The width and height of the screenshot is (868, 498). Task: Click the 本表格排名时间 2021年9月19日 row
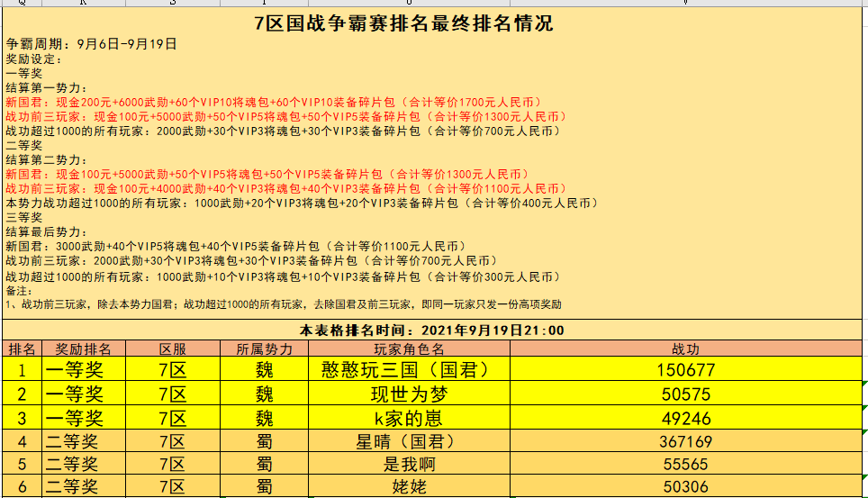click(432, 330)
